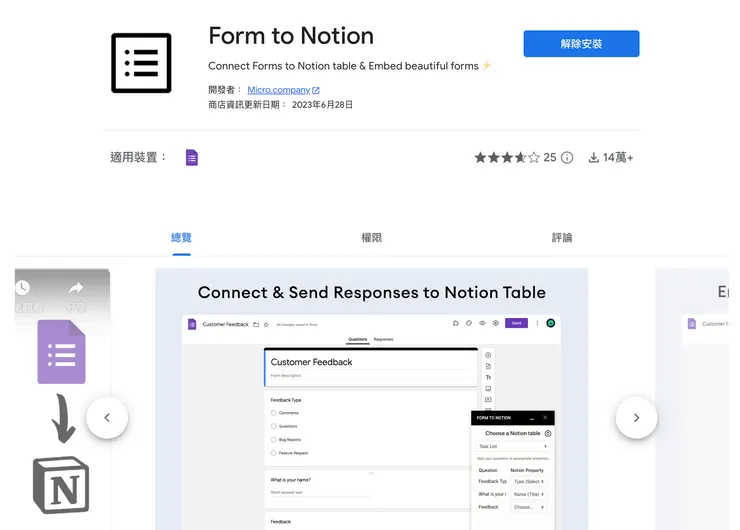Image resolution: width=740 pixels, height=530 pixels.
Task: Select the Feature Request radio option
Action: pos(274,453)
